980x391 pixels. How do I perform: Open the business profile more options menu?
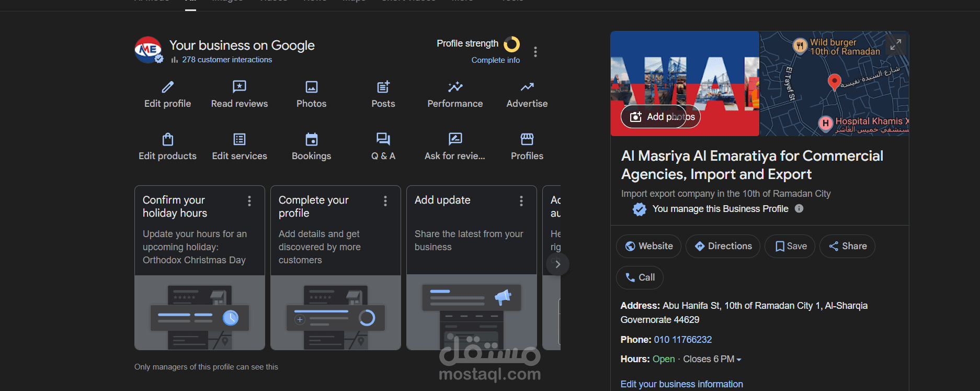[x=535, y=52]
